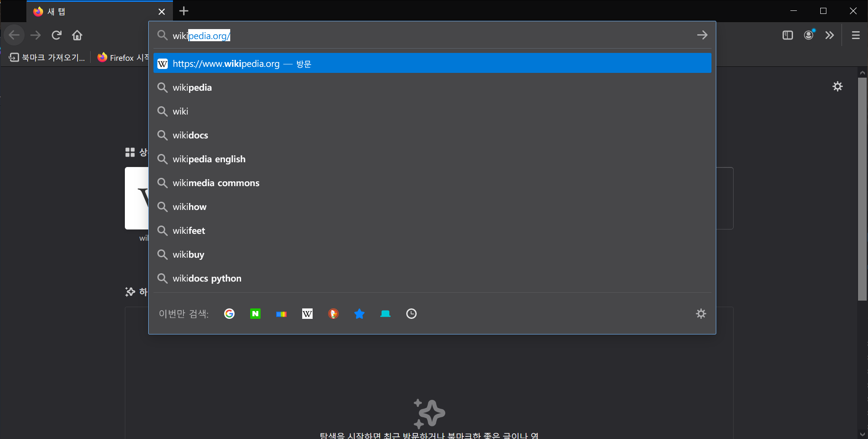Click the vertical scrollbar thumb
Screen dimensions: 868x439
click(x=862, y=189)
